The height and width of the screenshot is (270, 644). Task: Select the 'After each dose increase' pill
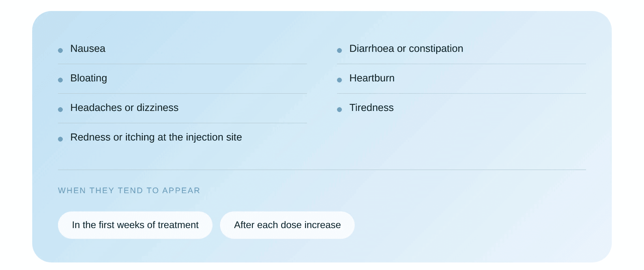click(287, 225)
